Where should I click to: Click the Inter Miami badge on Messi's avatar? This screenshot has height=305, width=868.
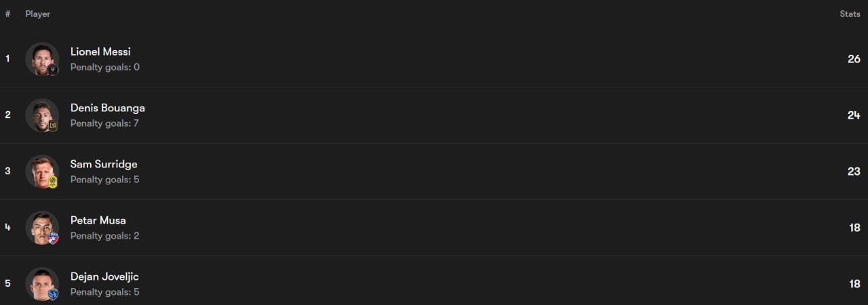(x=53, y=69)
